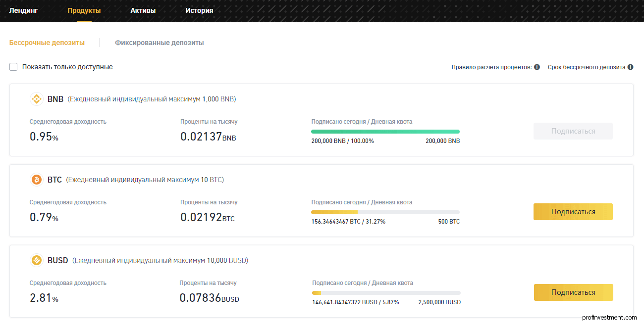The width and height of the screenshot is (644, 328).
Task: Switch to the Продукты tab
Action: coord(84,10)
